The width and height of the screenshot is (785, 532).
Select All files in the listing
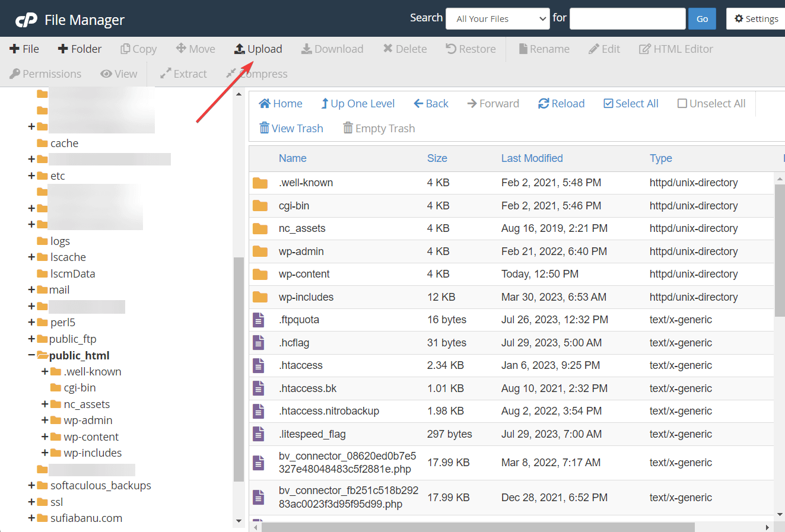tap(630, 103)
